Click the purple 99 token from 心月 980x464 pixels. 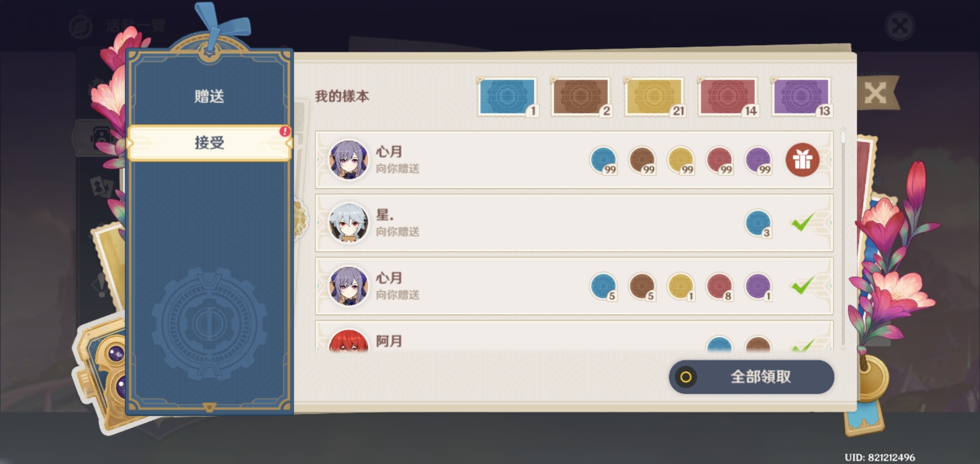coord(758,160)
